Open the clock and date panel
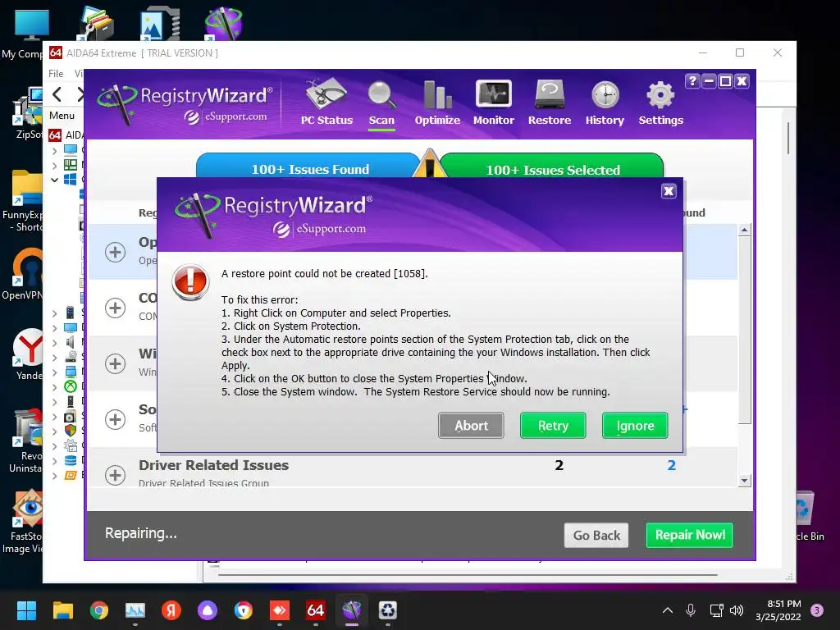This screenshot has width=840, height=630. [x=778, y=610]
